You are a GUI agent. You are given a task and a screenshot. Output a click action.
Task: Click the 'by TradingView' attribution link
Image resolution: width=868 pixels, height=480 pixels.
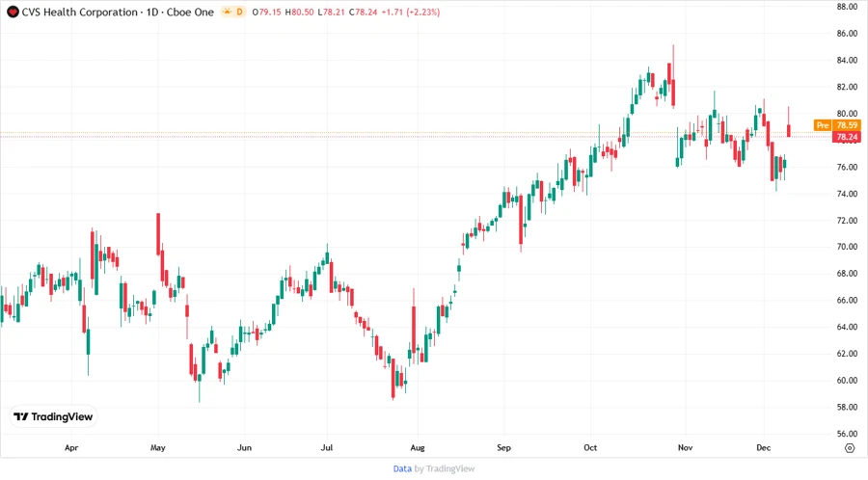[445, 469]
